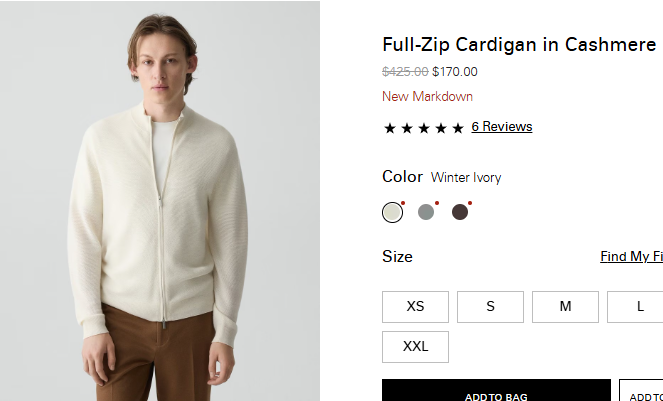663x401 pixels.
Task: Select the Winter Ivory color swatch
Action: 392,212
